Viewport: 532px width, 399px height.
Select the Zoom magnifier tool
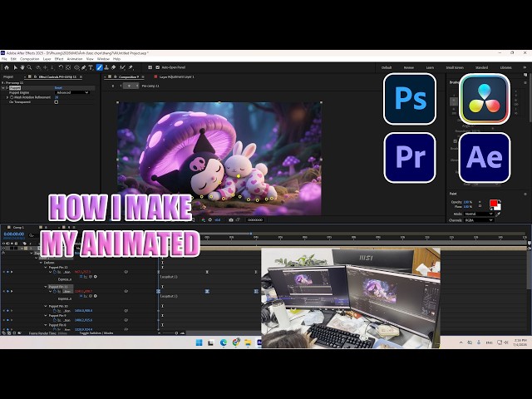tap(30, 67)
